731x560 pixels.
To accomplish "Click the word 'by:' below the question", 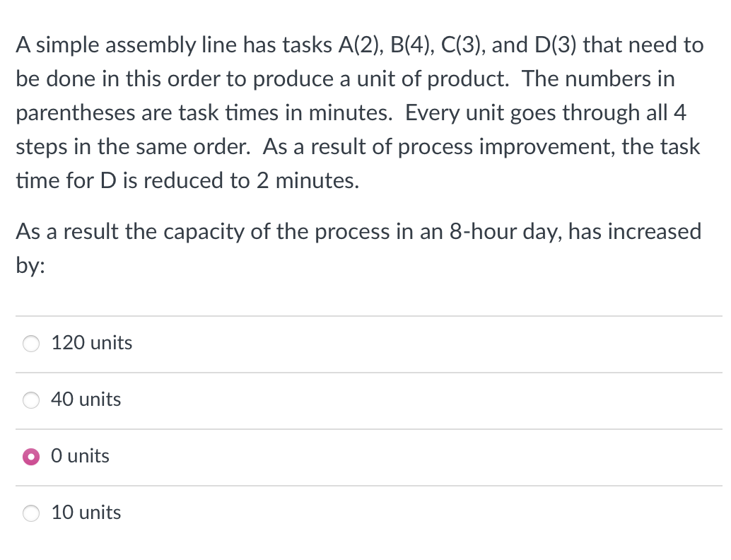I will [29, 265].
